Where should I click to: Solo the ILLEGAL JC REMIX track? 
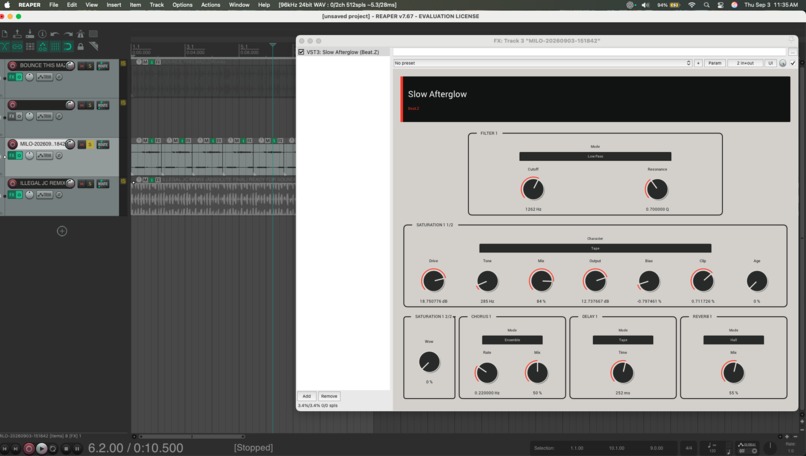click(x=89, y=184)
